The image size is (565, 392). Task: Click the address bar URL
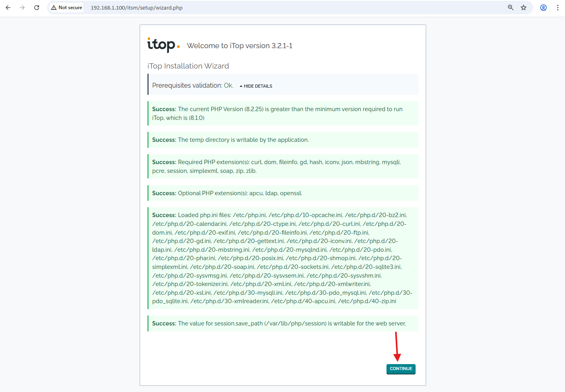(x=137, y=8)
